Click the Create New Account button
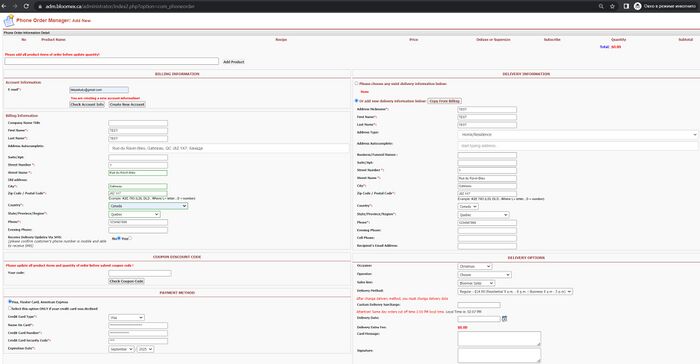This screenshot has height=364, width=700. point(127,105)
